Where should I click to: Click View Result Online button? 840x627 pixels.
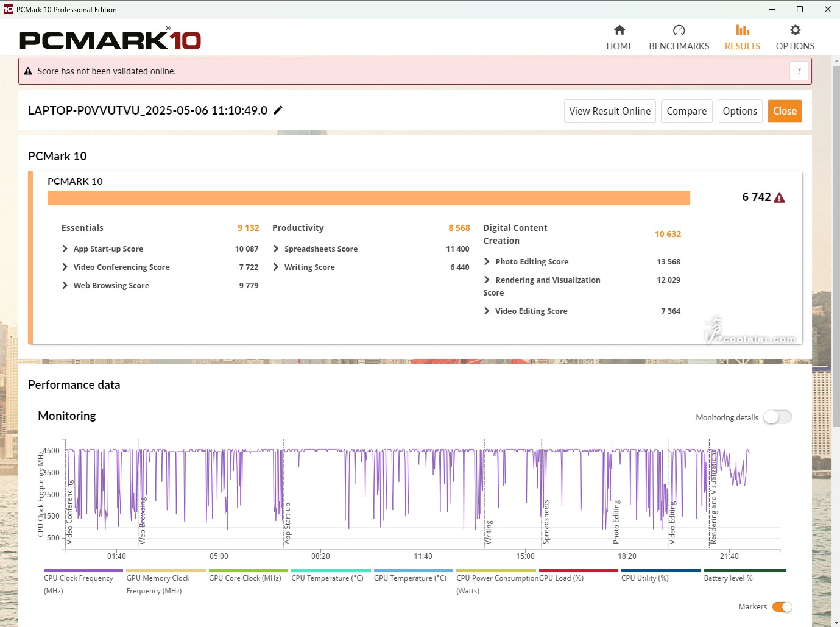click(x=610, y=111)
